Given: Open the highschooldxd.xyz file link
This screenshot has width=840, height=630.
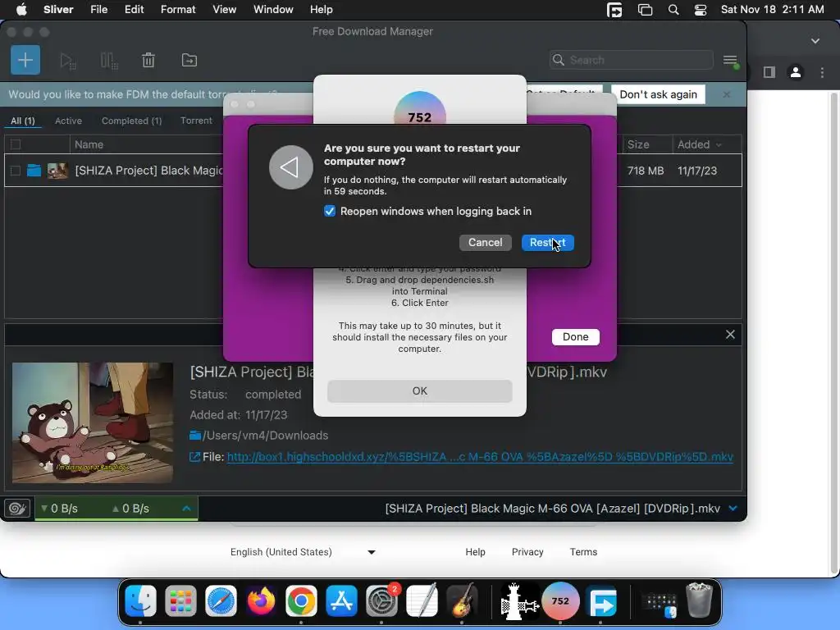Looking at the screenshot, I should 480,457.
